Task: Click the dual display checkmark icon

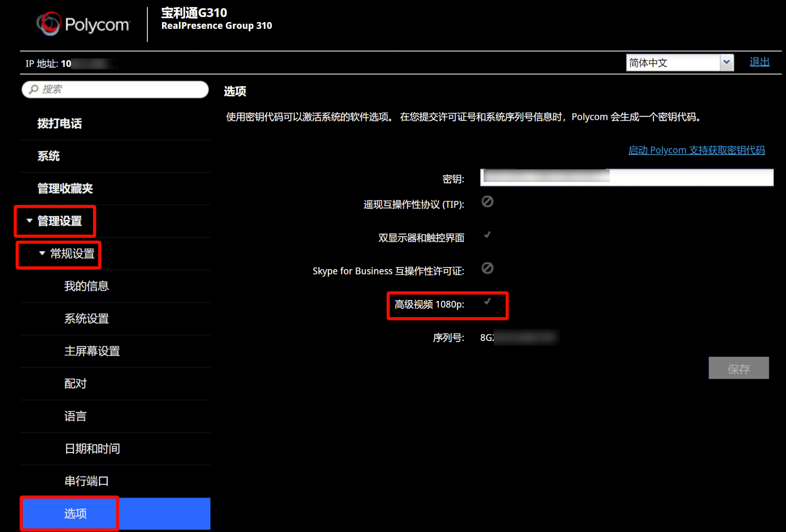Action: pyautogui.click(x=487, y=235)
